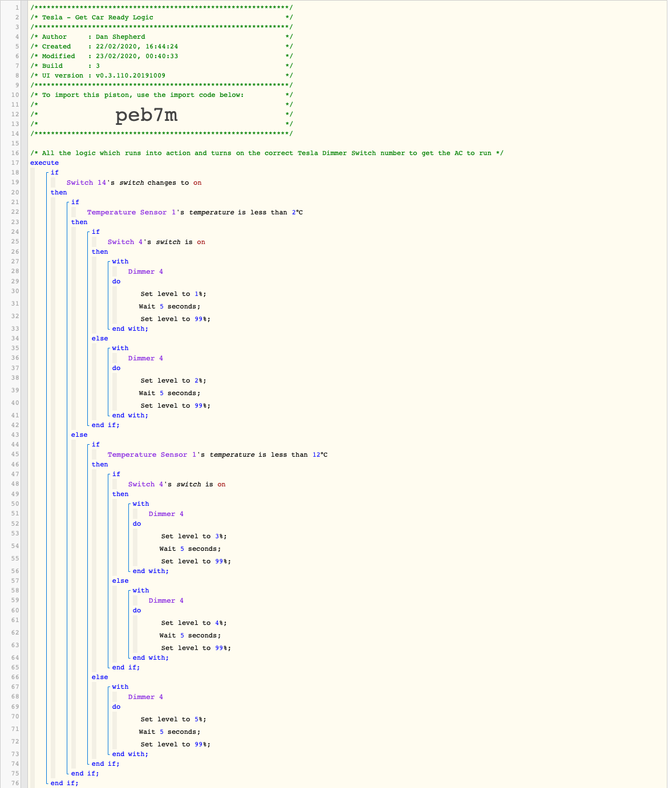
Task: Click 'Switch 4's switch is on' on line 25
Action: tap(156, 242)
